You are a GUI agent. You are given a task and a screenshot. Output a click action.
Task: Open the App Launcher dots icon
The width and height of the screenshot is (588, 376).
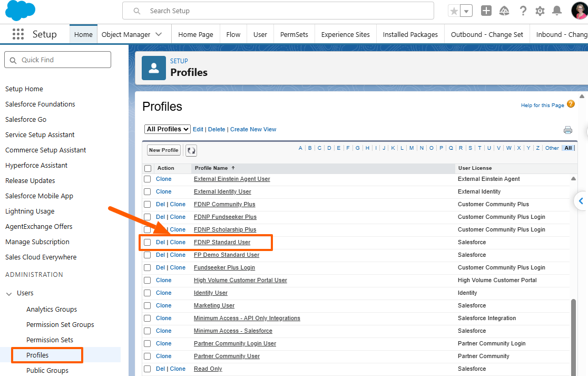tap(18, 34)
